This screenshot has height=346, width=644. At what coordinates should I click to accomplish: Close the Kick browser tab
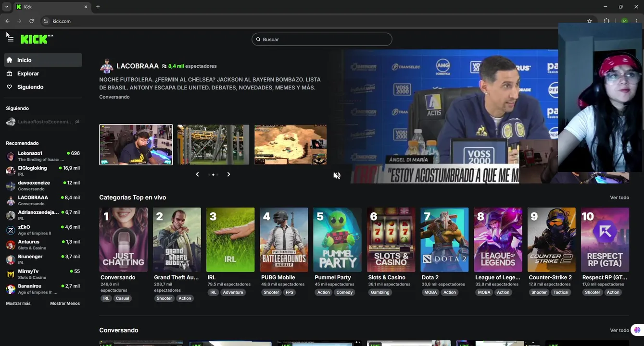pos(86,7)
